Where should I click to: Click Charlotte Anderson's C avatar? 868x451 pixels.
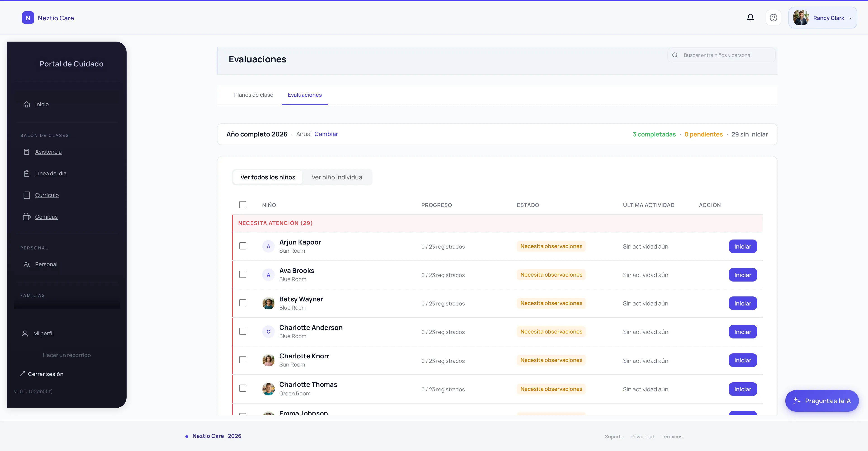(268, 332)
